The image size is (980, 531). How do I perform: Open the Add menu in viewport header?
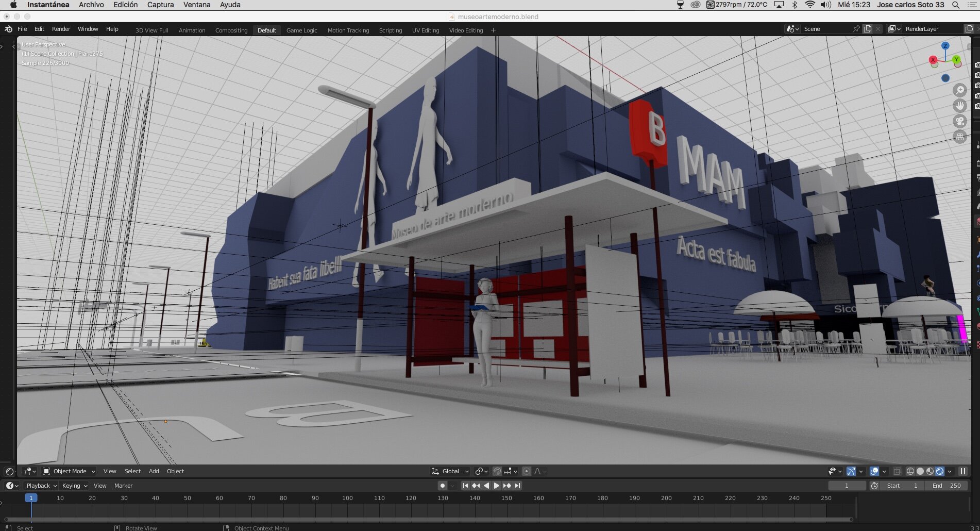(154, 471)
